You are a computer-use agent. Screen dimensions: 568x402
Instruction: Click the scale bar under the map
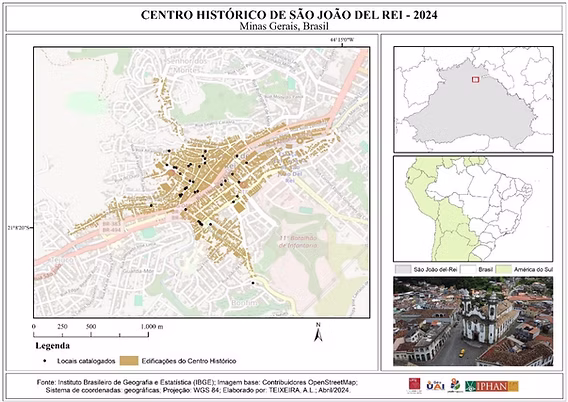[x=91, y=335]
